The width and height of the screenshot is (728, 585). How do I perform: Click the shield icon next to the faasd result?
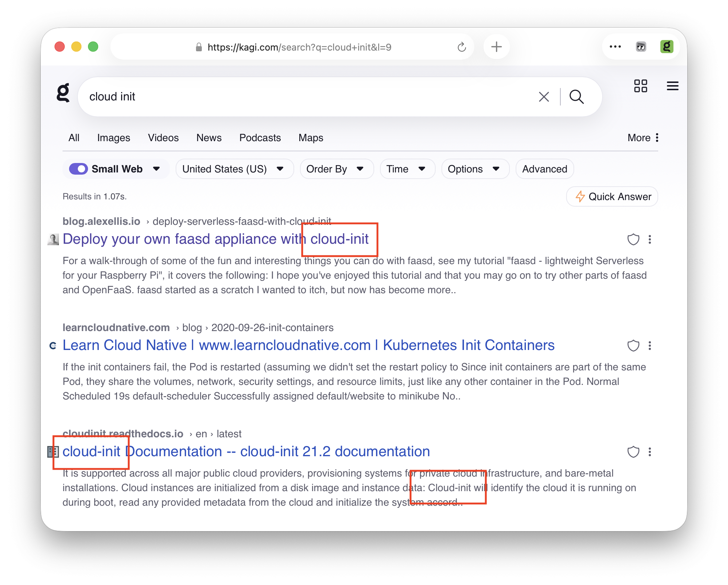click(x=633, y=239)
